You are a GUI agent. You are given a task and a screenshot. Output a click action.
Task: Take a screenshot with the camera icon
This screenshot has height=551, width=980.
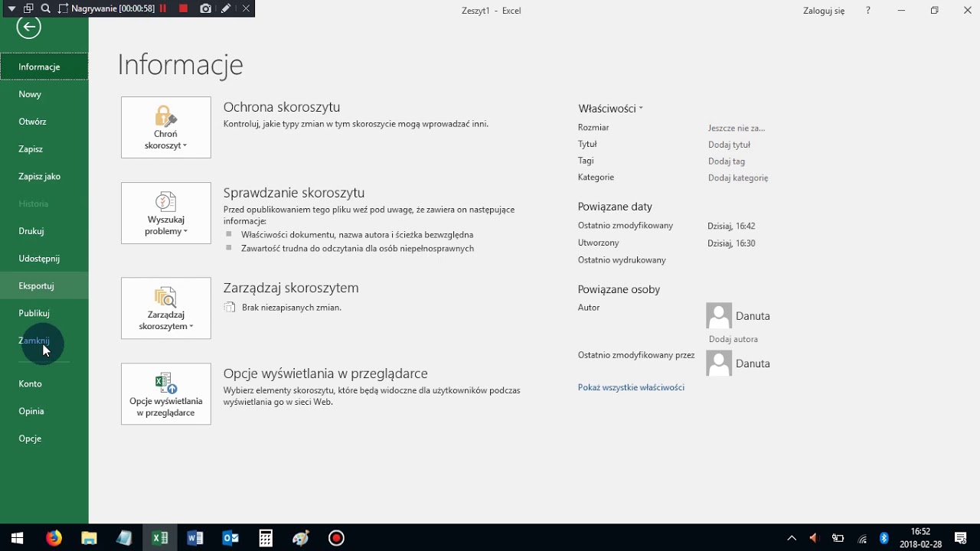pyautogui.click(x=205, y=8)
